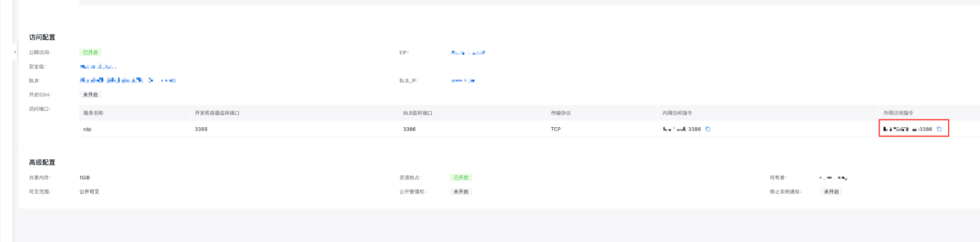980x242 pixels.
Task: Select the rdp service name cell
Action: (x=87, y=129)
